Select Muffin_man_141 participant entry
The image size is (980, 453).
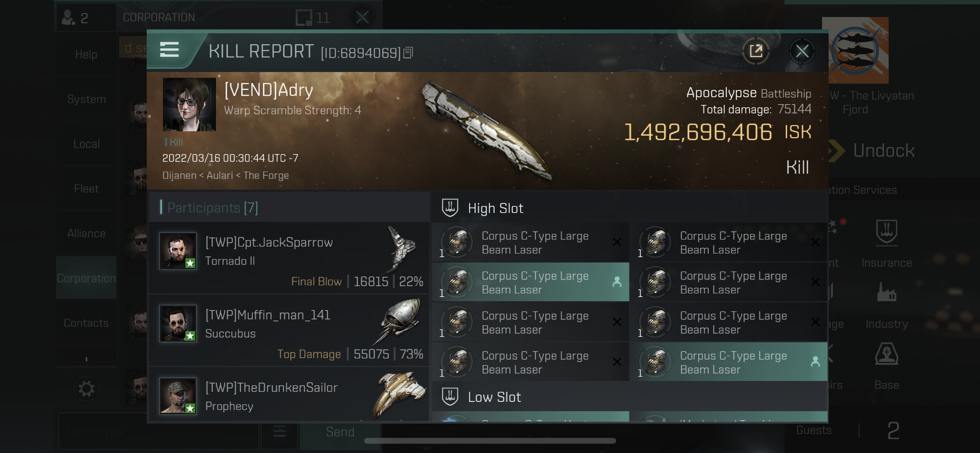[289, 330]
